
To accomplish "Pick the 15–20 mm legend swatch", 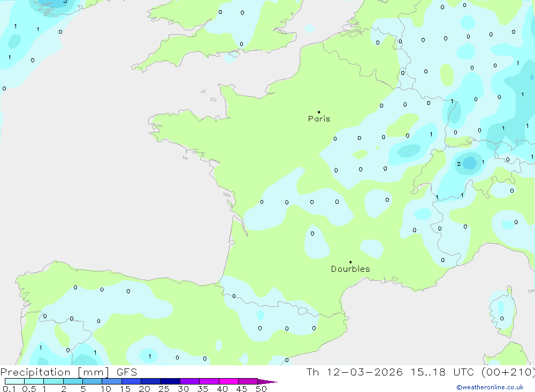I will [x=132, y=381].
